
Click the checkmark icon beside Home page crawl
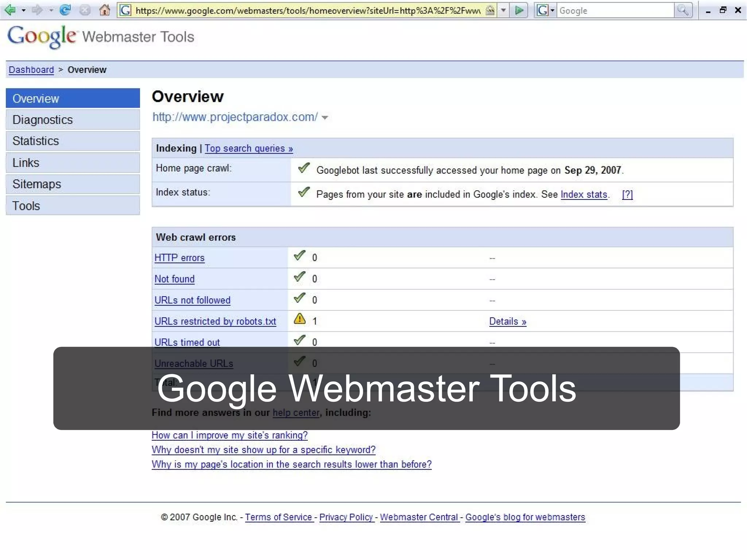tap(304, 168)
